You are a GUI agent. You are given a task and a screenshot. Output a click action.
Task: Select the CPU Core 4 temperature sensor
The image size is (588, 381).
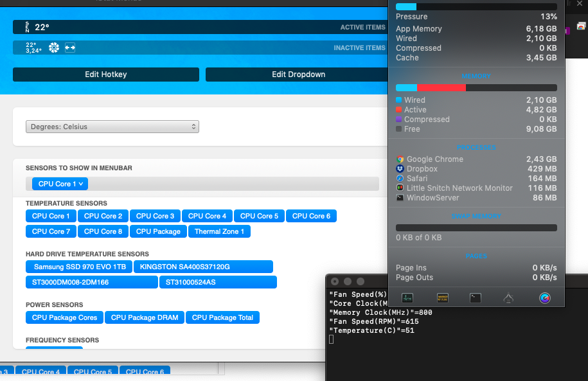coord(207,216)
